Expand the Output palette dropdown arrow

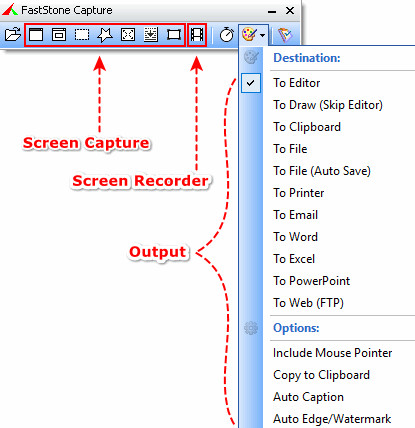263,35
